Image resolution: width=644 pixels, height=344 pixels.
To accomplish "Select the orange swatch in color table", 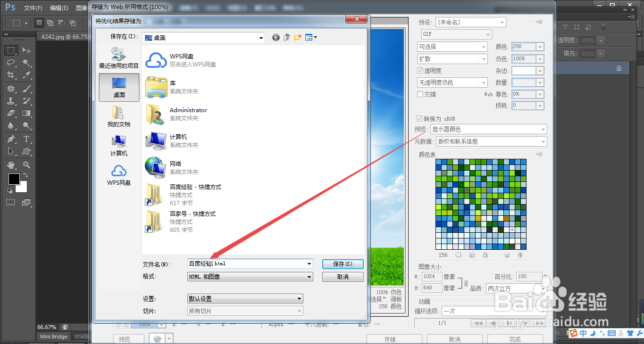I will tap(477, 218).
